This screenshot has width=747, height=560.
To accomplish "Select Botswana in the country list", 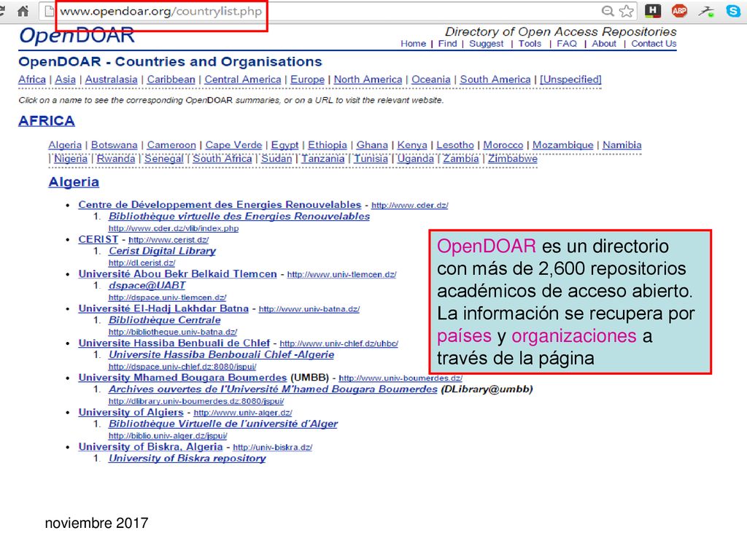I will tap(115, 145).
